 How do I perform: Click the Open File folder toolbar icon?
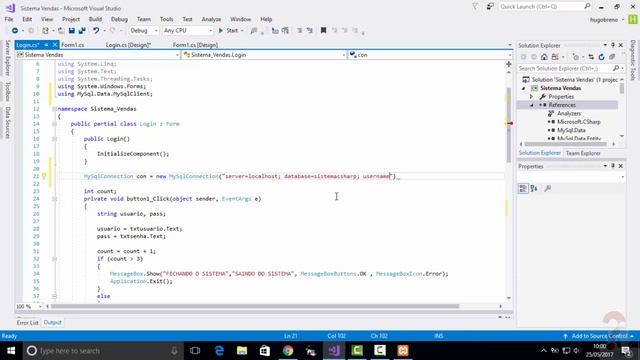(x=61, y=31)
